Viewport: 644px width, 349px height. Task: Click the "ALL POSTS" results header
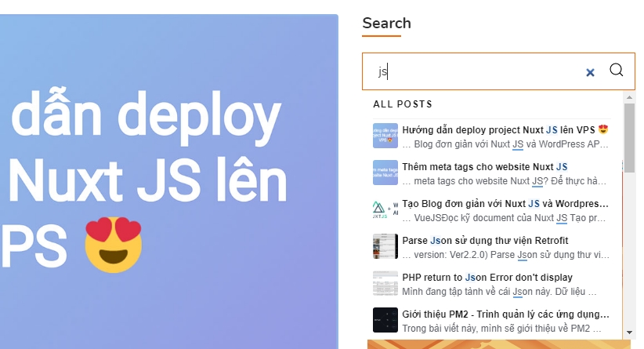(x=403, y=104)
